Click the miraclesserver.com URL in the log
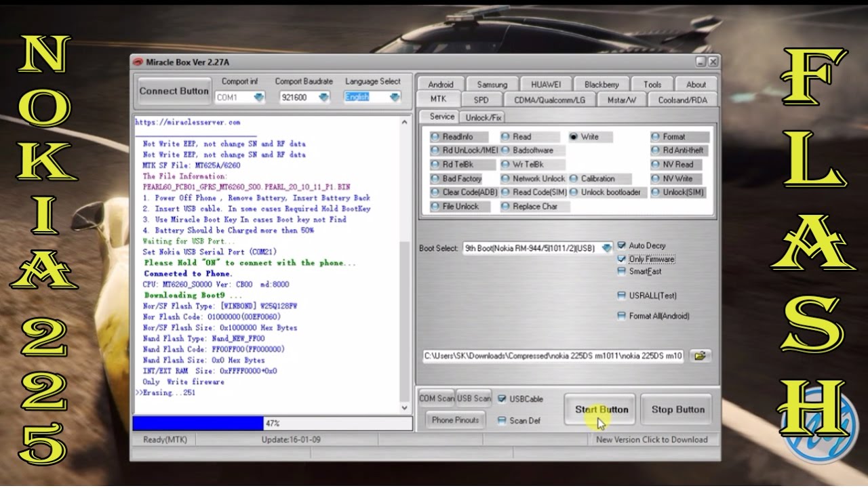 pos(188,122)
